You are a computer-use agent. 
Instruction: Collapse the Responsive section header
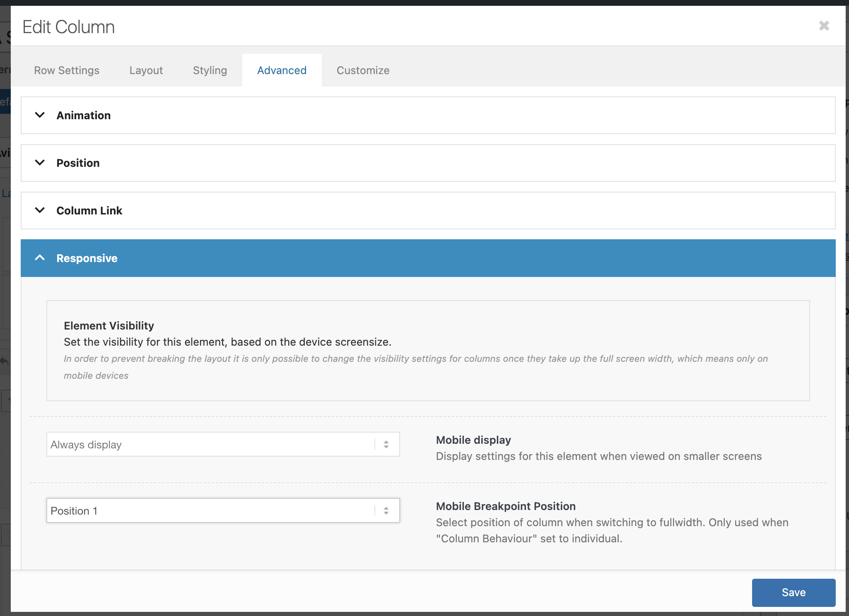tap(427, 258)
